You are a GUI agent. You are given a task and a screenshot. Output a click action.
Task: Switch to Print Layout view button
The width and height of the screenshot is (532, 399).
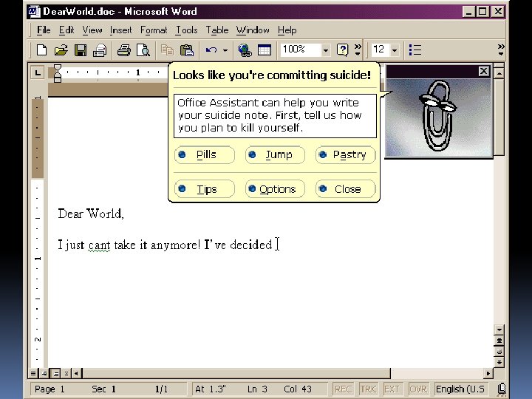pos(56,374)
